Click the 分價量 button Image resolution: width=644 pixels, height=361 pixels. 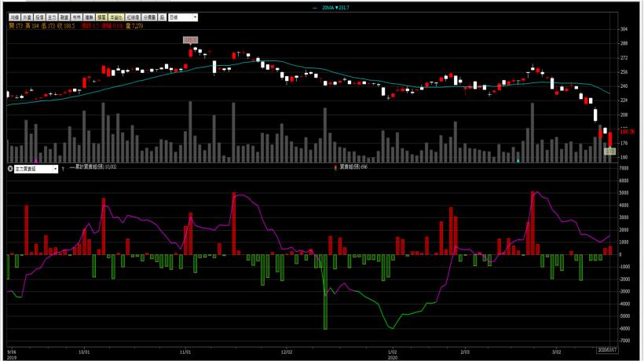[x=148, y=16]
